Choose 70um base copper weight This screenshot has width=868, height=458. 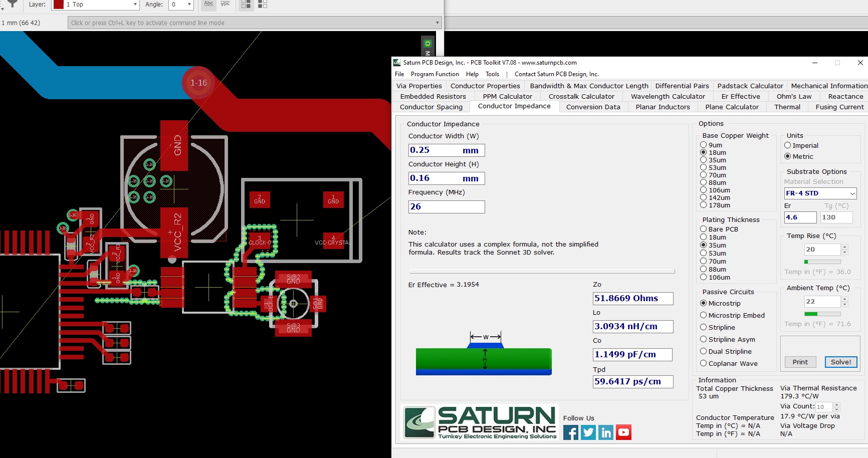[704, 175]
